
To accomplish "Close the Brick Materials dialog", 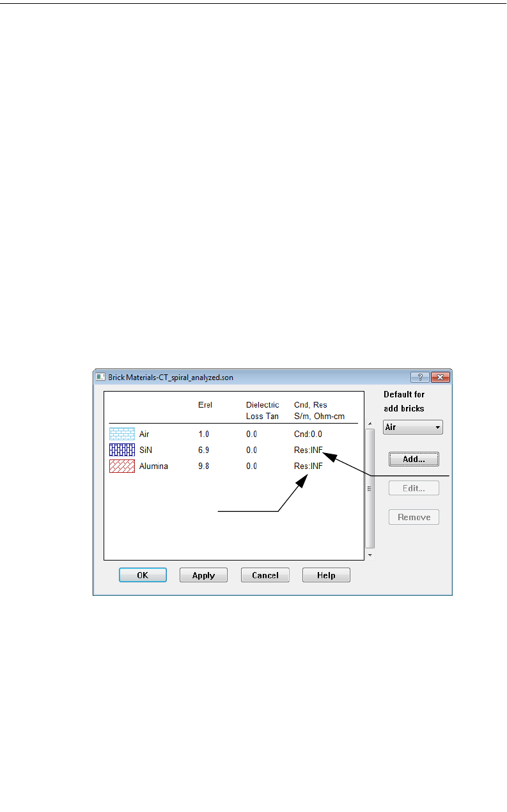I will click(440, 377).
